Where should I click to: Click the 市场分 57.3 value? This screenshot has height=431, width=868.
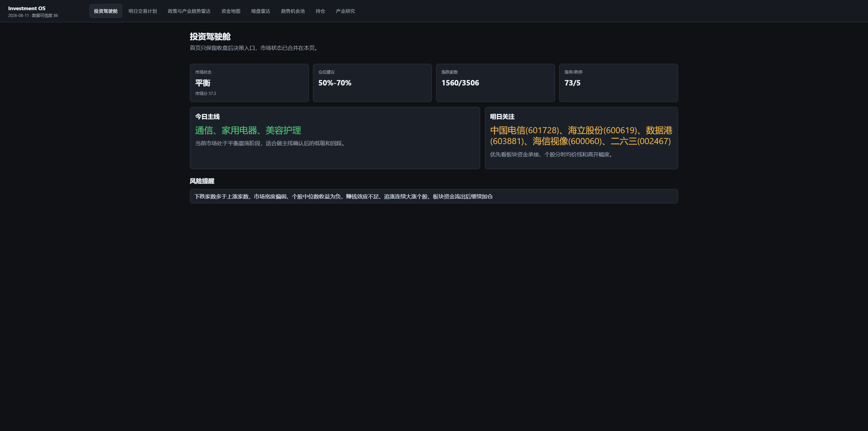tap(205, 94)
